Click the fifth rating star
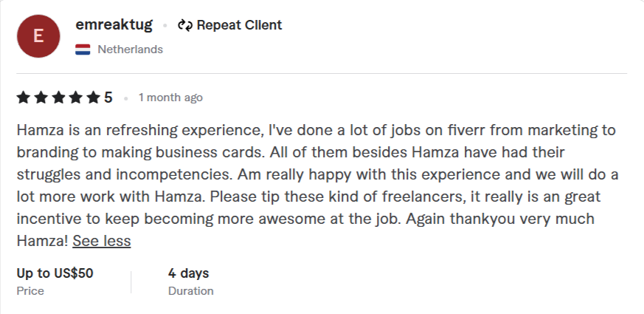644x314 pixels. tap(94, 98)
